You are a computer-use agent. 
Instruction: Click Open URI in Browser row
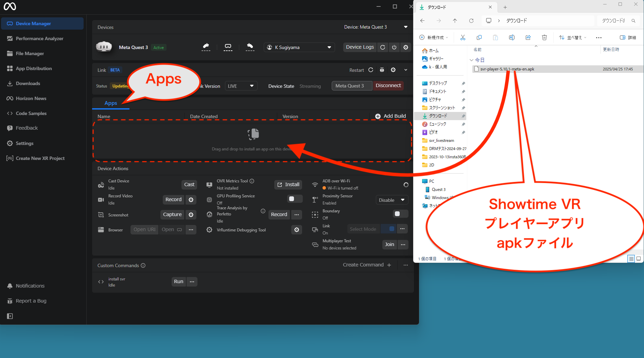coord(144,229)
